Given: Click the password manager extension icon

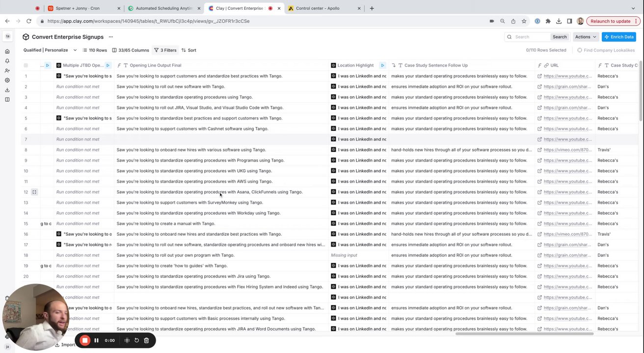Looking at the screenshot, I should 537,21.
